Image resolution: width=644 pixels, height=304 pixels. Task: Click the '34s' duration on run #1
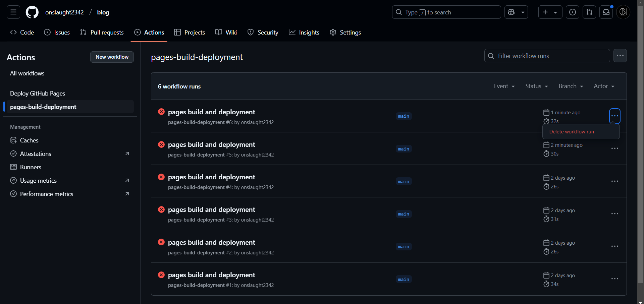point(554,284)
